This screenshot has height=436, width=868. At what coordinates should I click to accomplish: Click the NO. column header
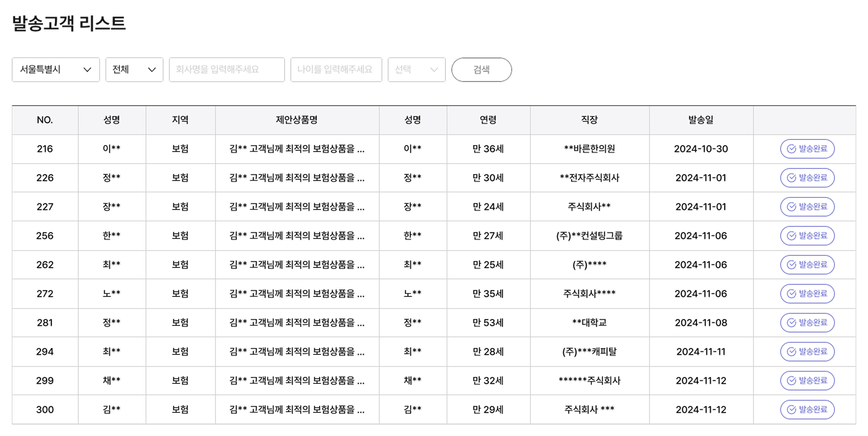pyautogui.click(x=45, y=120)
